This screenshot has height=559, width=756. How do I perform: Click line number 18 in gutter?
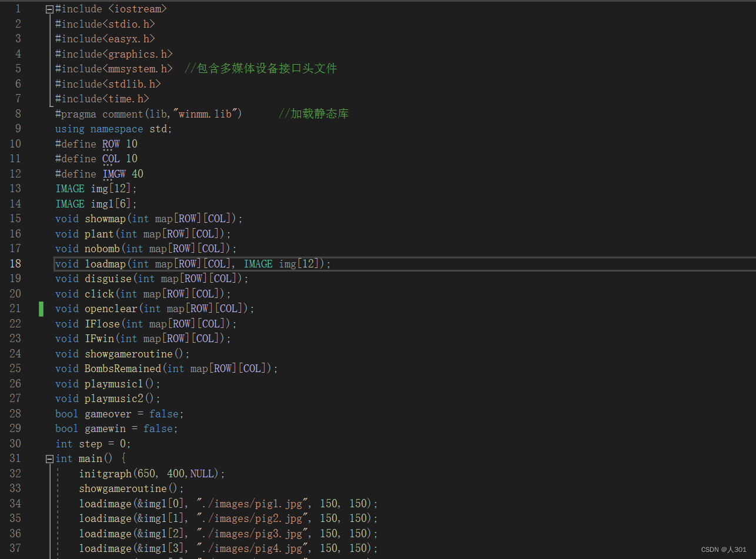(15, 264)
